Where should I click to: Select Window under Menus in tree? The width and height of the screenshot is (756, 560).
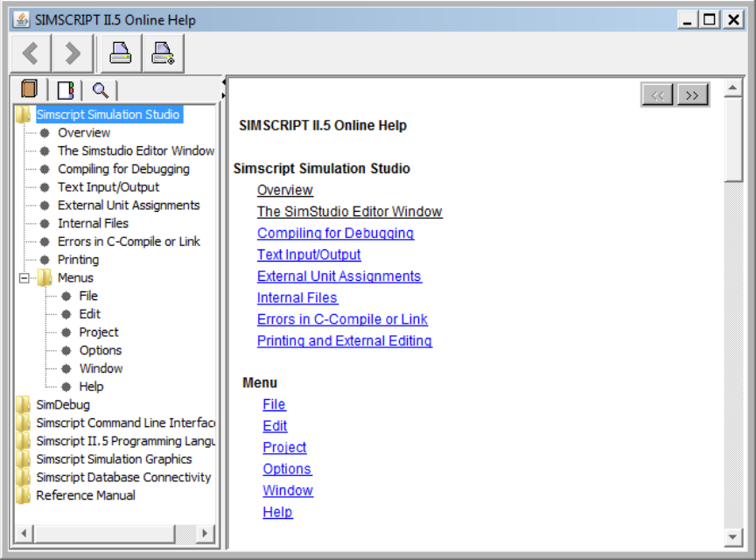point(101,368)
